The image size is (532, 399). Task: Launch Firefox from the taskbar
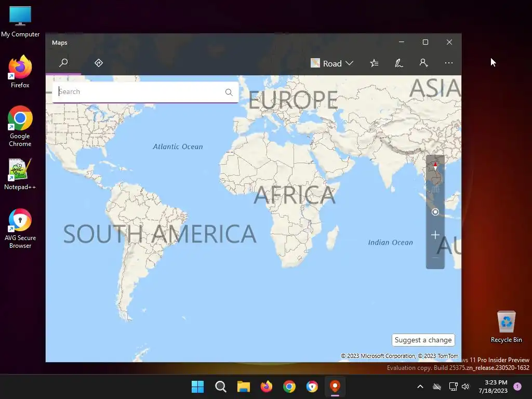(267, 387)
